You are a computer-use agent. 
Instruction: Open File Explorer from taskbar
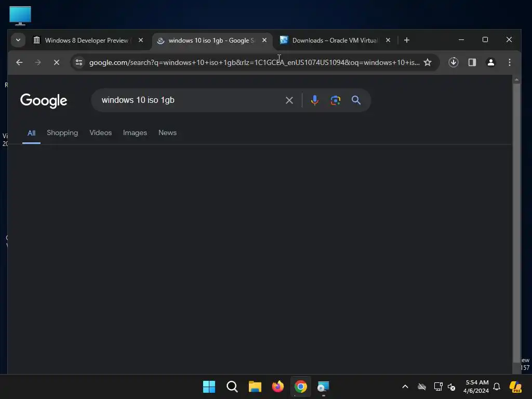(x=255, y=387)
